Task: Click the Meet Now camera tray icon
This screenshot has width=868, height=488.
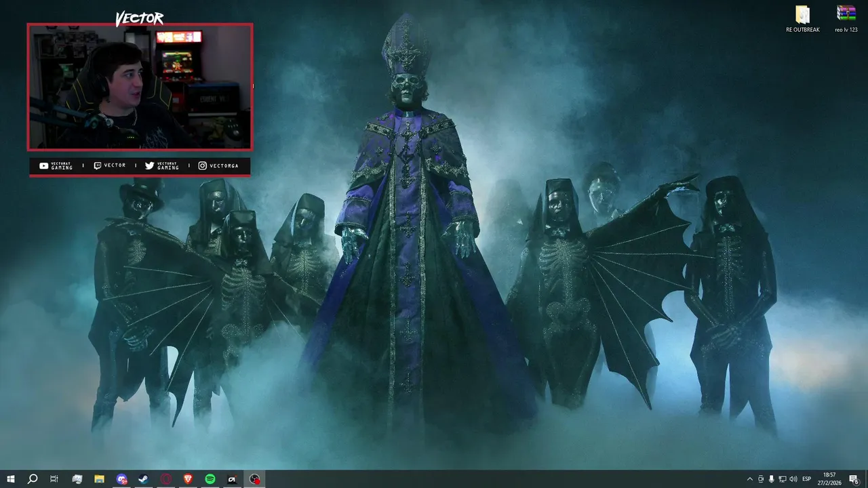Action: [x=761, y=479]
